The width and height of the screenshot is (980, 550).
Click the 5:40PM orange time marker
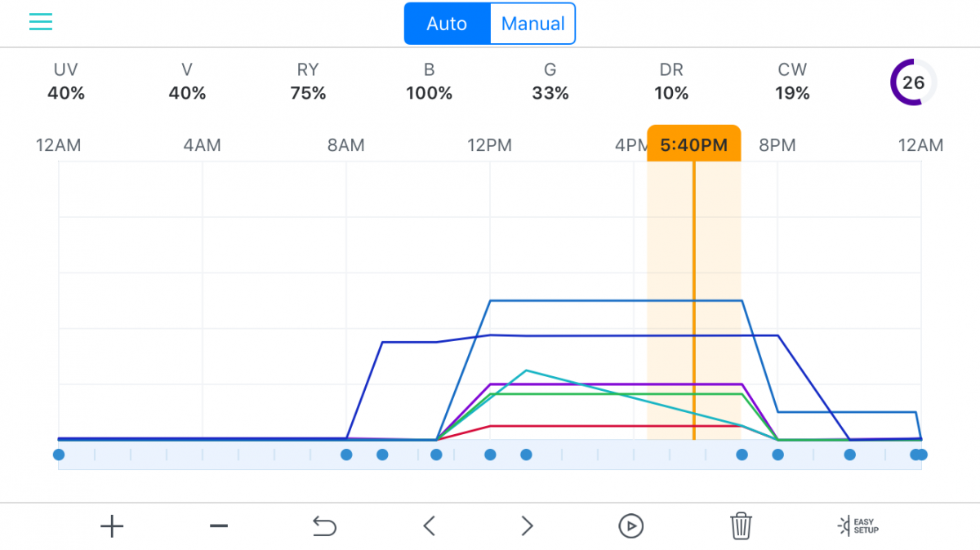694,144
